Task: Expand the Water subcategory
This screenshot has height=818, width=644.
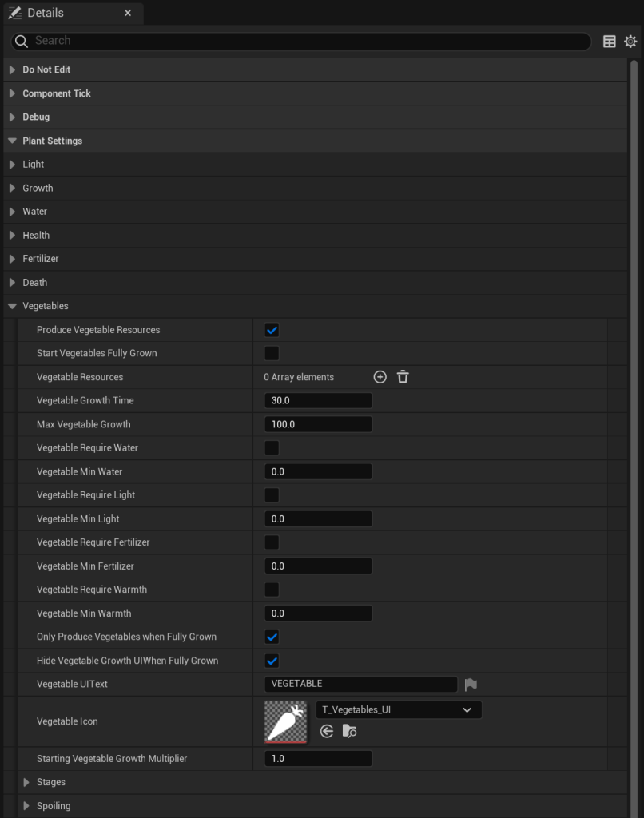Action: point(12,211)
